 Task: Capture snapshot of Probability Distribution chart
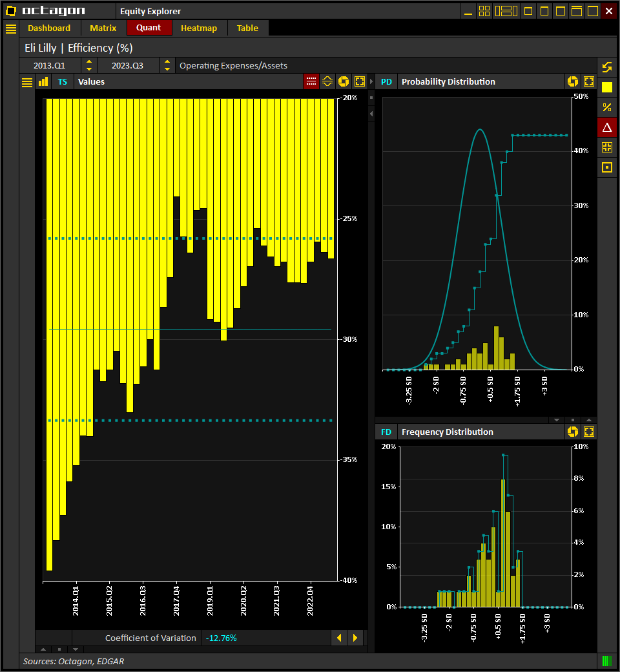[573, 81]
